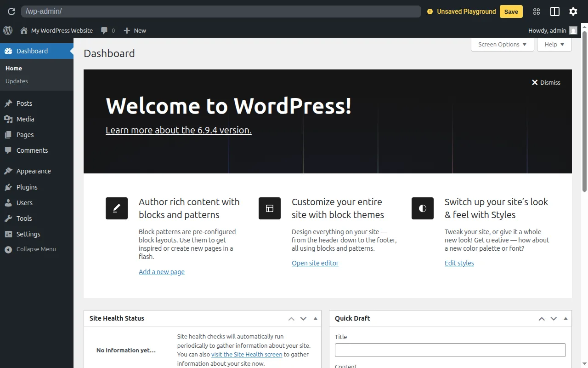This screenshot has width=588, height=368.
Task: Open Settings via the sliders icon
Action: coord(8,234)
